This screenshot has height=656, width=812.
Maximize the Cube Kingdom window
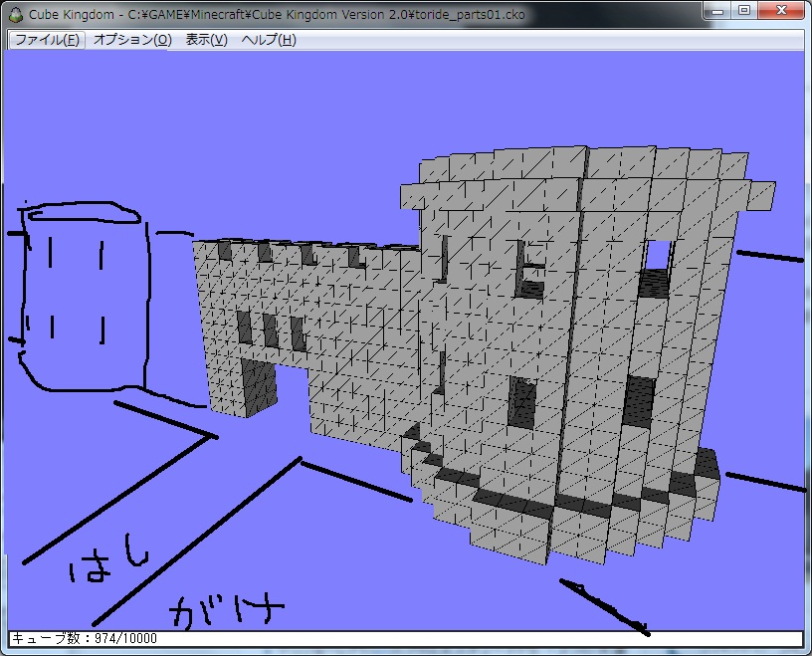744,11
